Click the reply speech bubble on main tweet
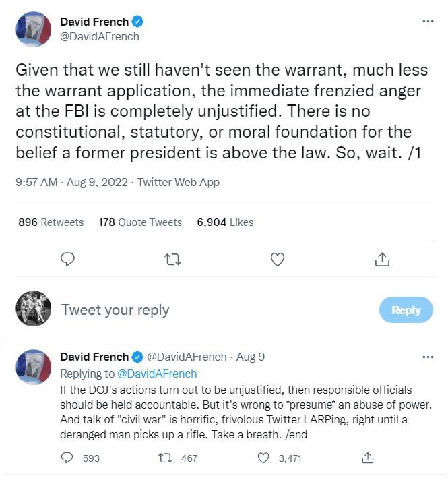The width and height of the screenshot is (448, 478). pos(67,260)
